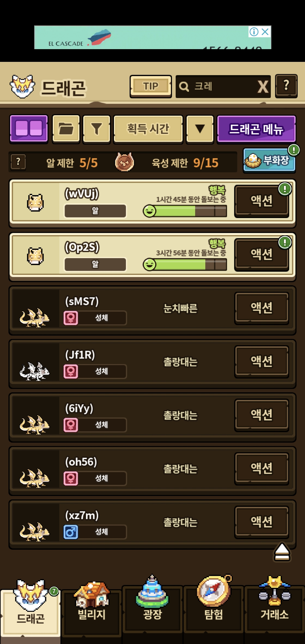Open the question mark help icon in header
This screenshot has height=644, width=305.
tap(286, 86)
